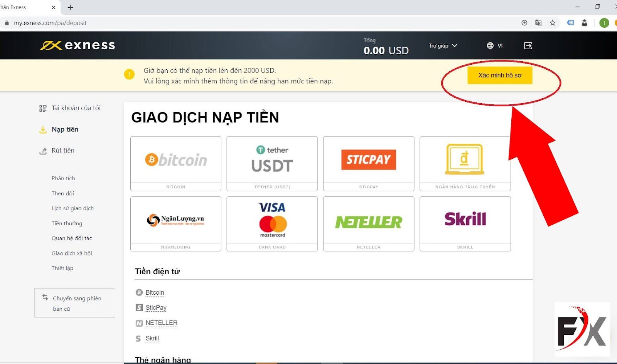Screen dimensions: 617x364
Task: Choose the Tether USDT deposit card
Action: pyautogui.click(x=272, y=164)
